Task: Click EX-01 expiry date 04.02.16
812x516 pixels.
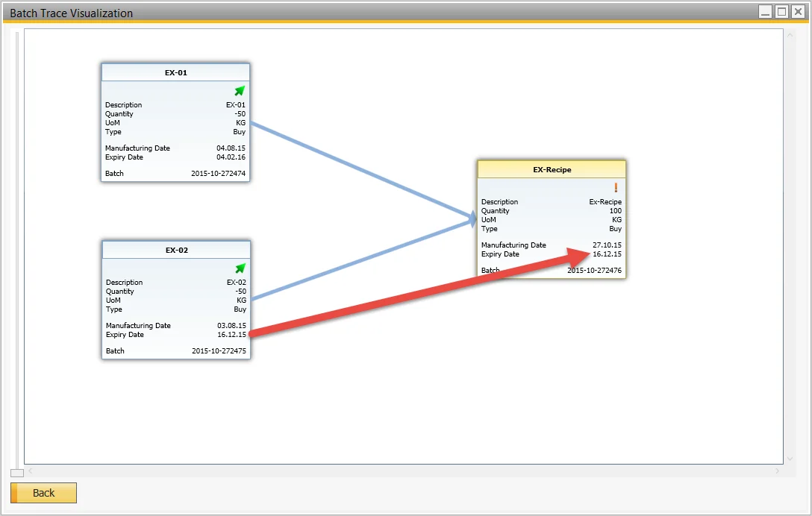Action: (231, 157)
